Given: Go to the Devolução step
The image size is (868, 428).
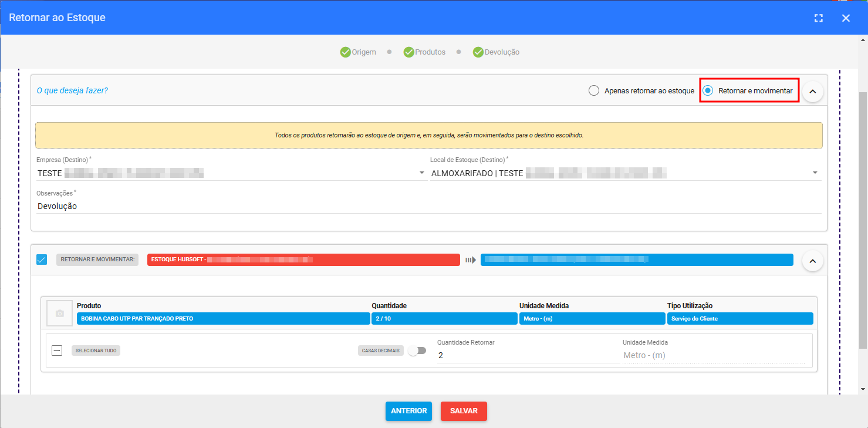Looking at the screenshot, I should [x=496, y=52].
